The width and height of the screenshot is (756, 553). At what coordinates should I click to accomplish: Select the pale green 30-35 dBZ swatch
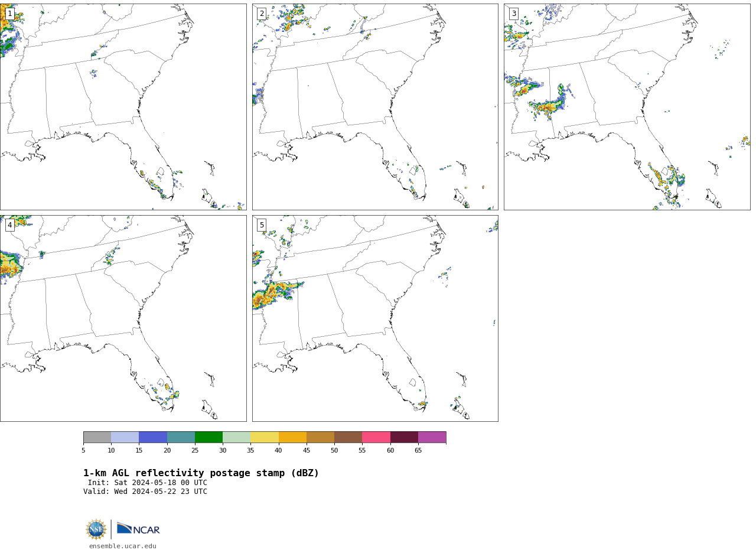coord(236,437)
